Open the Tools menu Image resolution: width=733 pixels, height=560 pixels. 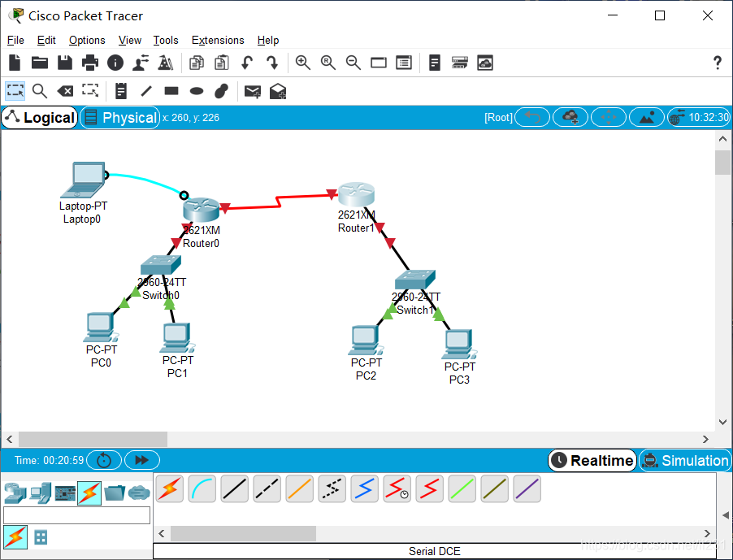pos(166,40)
